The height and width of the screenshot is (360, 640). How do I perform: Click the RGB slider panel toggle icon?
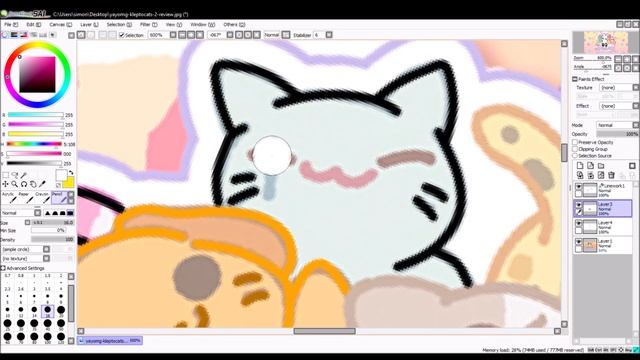14,35
